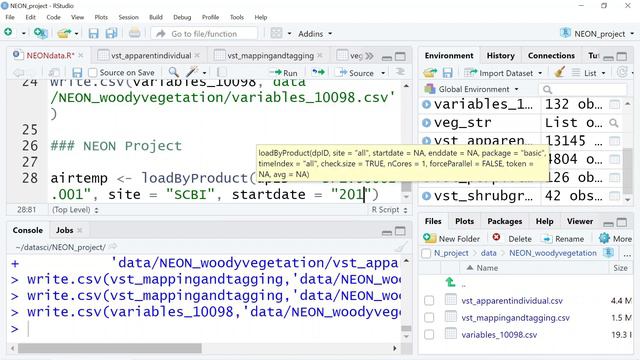
Task: Switch to the Connections tab
Action: pos(551,56)
